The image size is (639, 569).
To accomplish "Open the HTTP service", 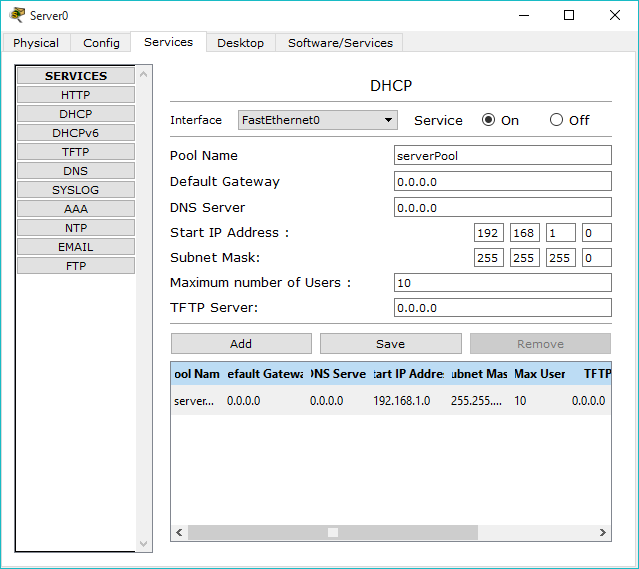I will pos(76,95).
